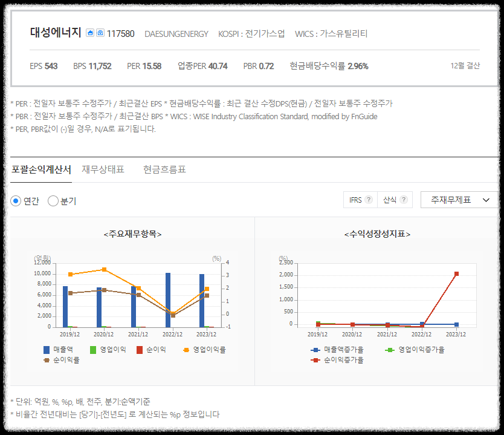The height and width of the screenshot is (435, 504).
Task: Click the 2023/12 axis label in 수익성장성지표 chart
Action: click(x=456, y=335)
